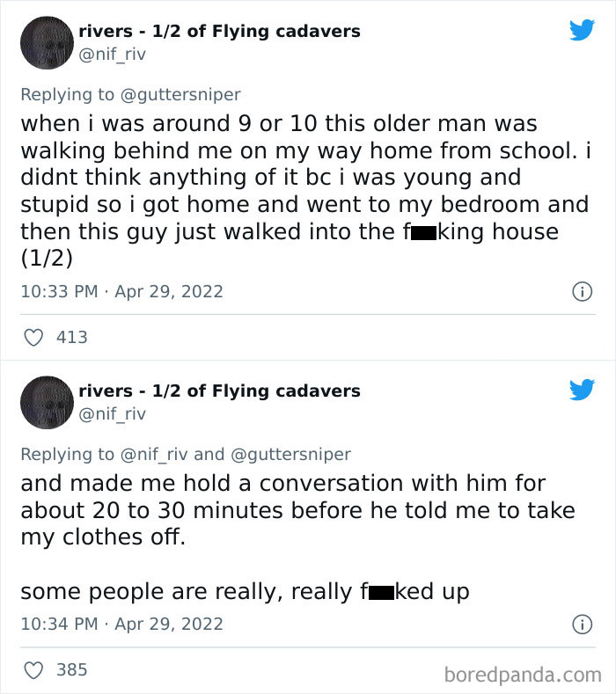616x694 pixels.
Task: Open info icon on the first tweet
Action: 582,291
